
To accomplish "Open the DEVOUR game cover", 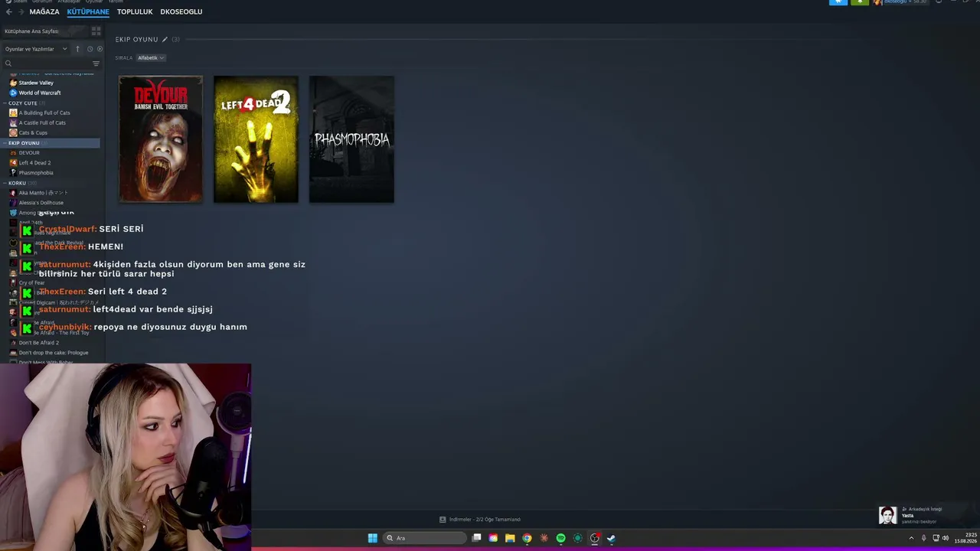I will point(161,139).
